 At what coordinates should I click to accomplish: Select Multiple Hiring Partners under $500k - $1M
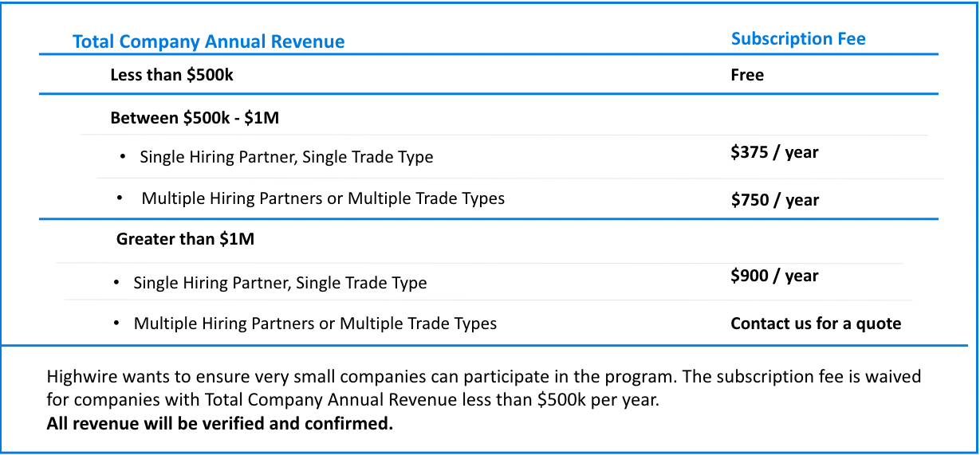coord(323,198)
